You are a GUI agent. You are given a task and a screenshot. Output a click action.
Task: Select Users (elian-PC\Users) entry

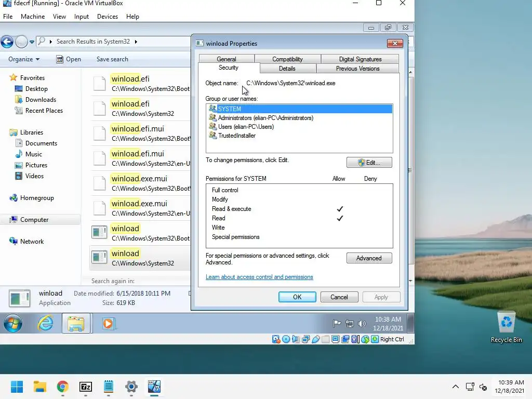(x=299, y=127)
